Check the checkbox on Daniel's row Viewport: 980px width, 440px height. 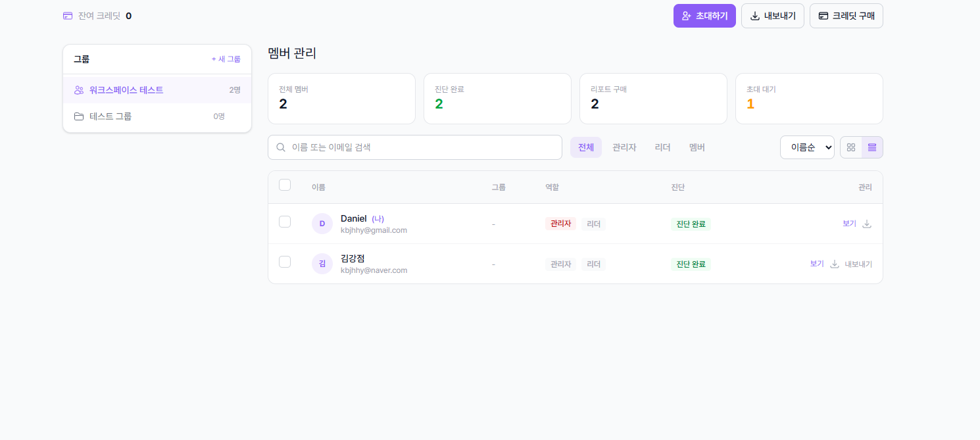click(x=285, y=222)
